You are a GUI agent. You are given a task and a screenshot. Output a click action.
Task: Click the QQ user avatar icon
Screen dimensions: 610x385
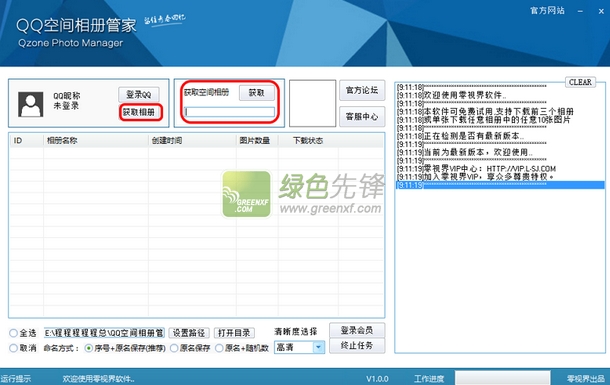(x=30, y=104)
